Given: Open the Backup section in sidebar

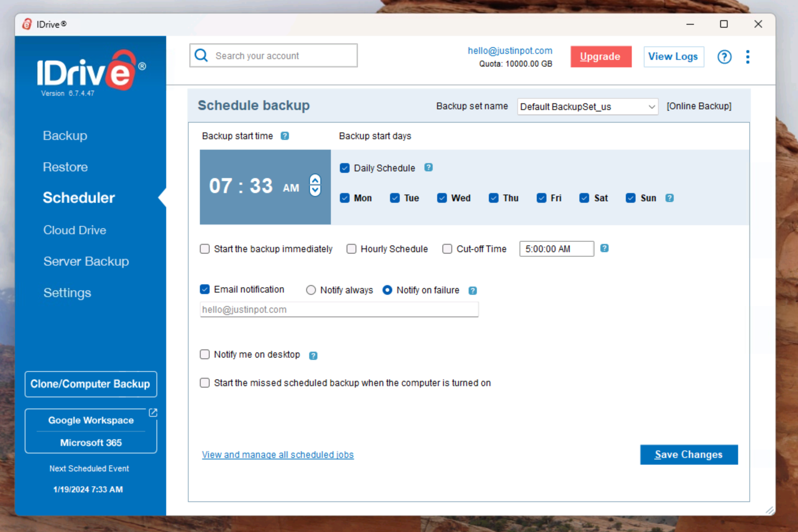Looking at the screenshot, I should pyautogui.click(x=65, y=135).
